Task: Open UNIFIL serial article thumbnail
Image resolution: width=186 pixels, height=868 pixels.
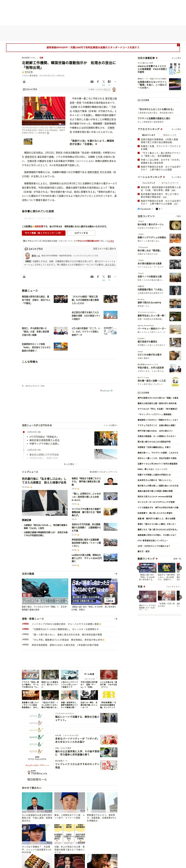Action: pos(175,68)
